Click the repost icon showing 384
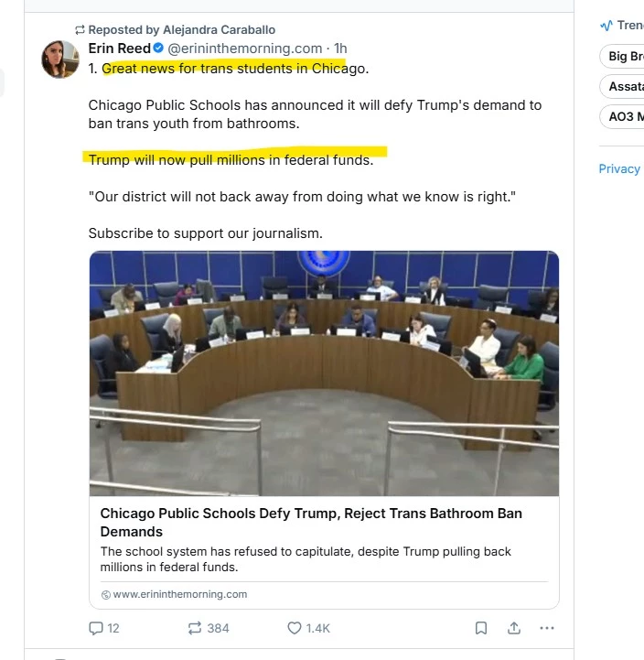644x660 pixels. click(x=195, y=628)
